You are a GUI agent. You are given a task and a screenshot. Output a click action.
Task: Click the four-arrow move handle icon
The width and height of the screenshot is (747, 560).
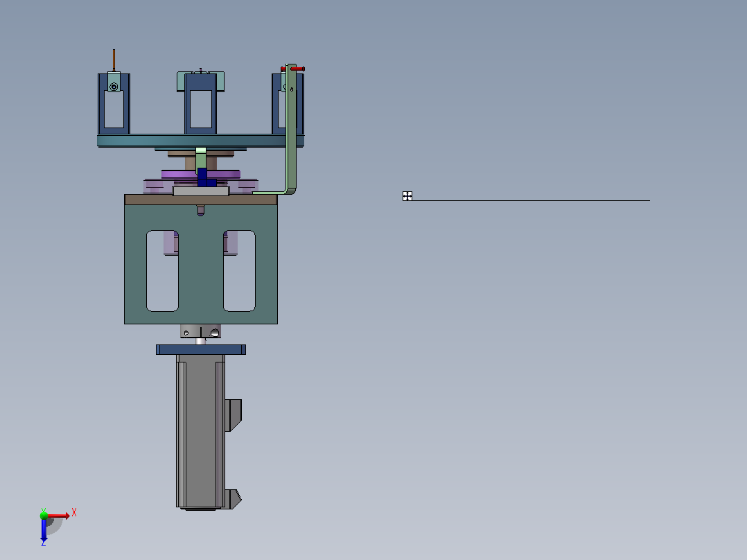(407, 196)
